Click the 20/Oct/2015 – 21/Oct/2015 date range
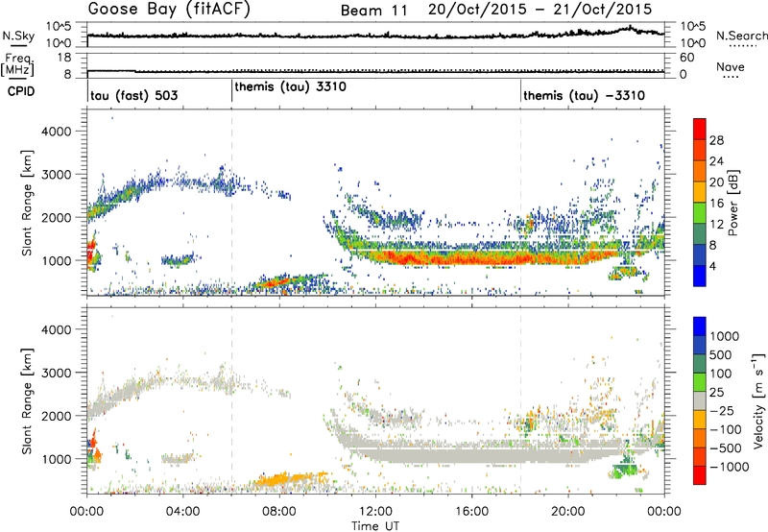Screen dimensions: 768x532 pos(540,10)
